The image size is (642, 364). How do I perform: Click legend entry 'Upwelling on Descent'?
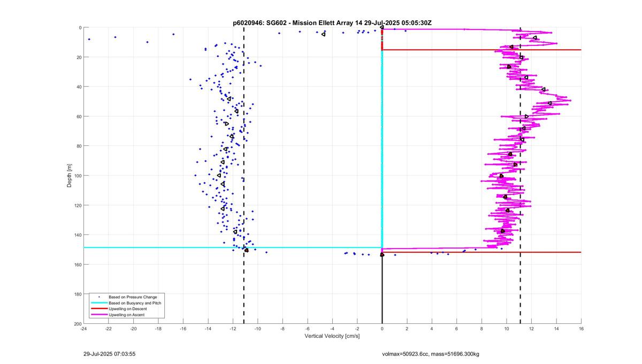pos(127,309)
